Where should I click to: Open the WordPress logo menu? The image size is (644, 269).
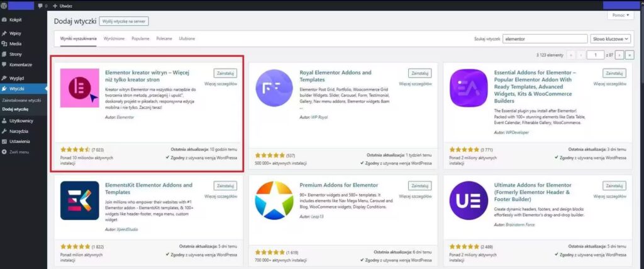tap(4, 5)
